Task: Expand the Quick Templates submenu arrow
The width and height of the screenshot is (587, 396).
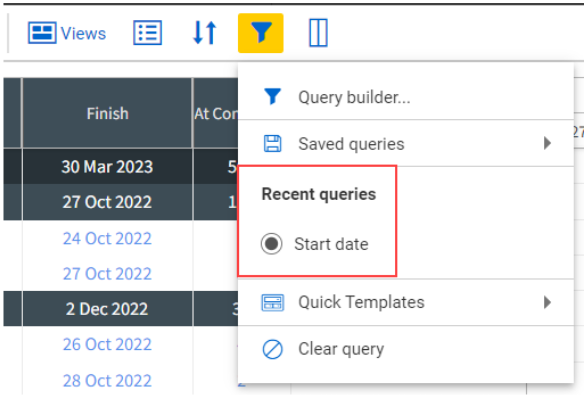Action: click(x=547, y=302)
